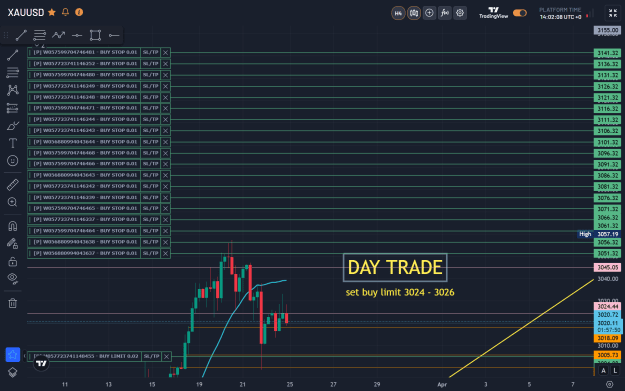Toggle the TradingView chart switch

[x=520, y=13]
